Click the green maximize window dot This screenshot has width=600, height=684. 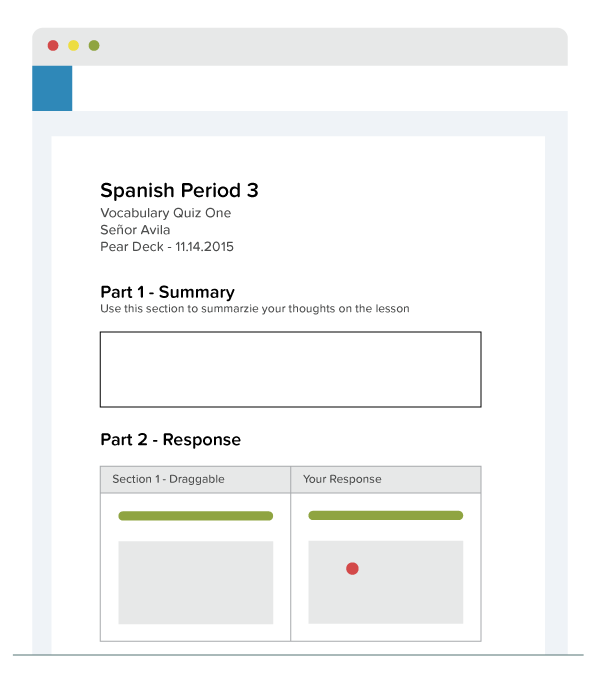click(x=94, y=45)
